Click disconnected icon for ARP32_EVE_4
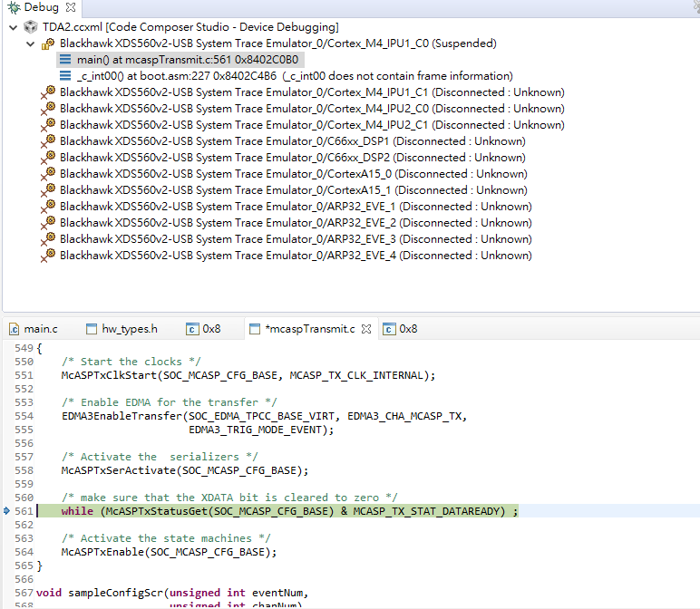The width and height of the screenshot is (700, 609). [x=48, y=256]
